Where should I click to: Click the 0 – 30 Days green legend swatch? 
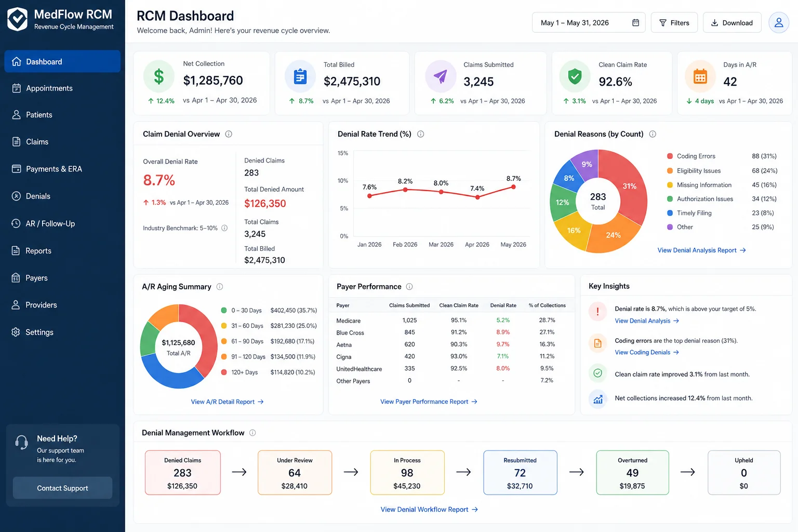coord(224,310)
